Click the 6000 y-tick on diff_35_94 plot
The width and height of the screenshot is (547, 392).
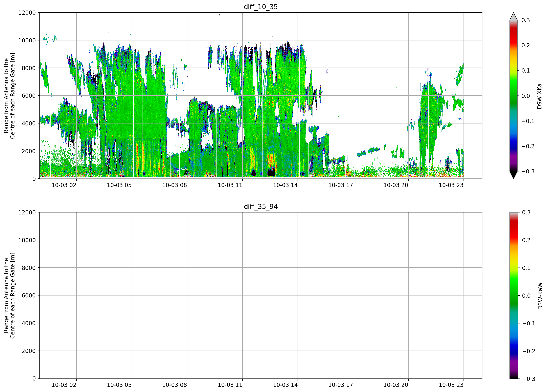pyautogui.click(x=29, y=295)
